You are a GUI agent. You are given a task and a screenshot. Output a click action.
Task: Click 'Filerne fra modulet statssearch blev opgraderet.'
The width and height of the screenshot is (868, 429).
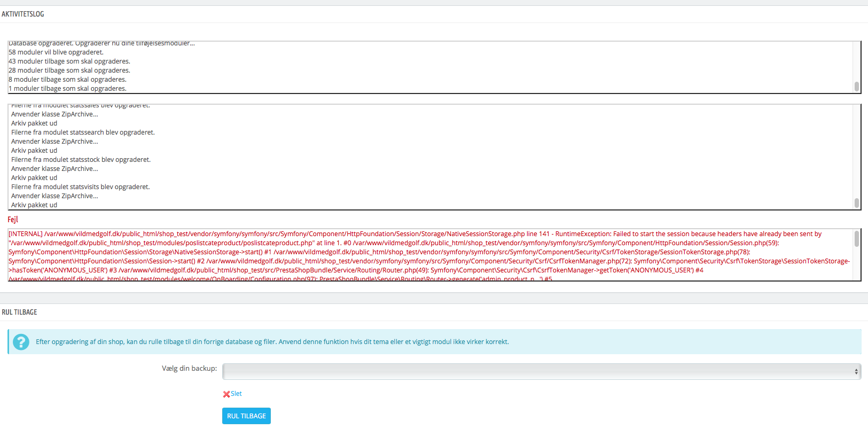point(83,132)
